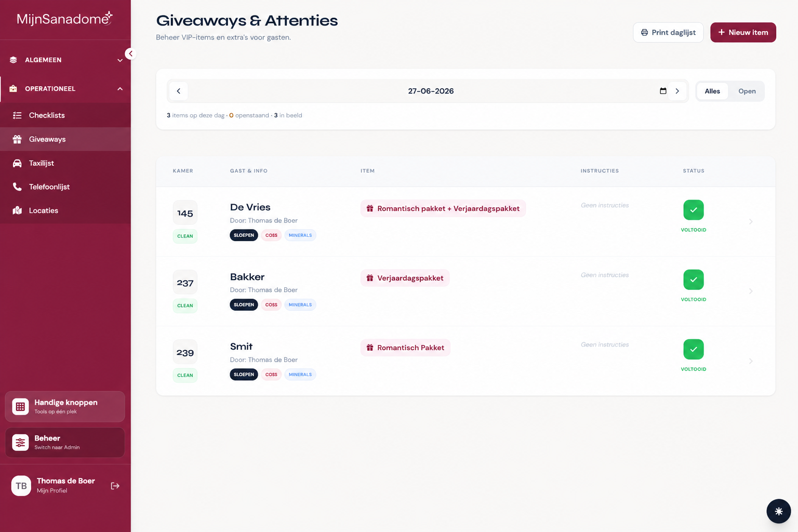Expand the Algemeen section chevron
This screenshot has height=532, width=798.
(x=120, y=60)
